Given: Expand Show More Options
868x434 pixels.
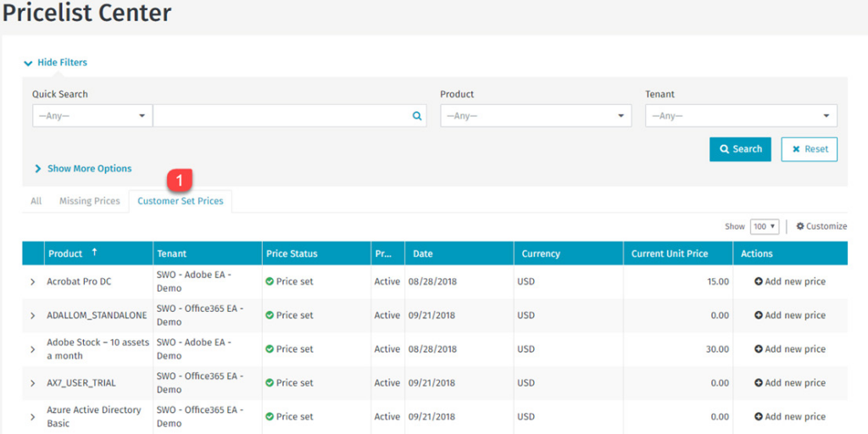Looking at the screenshot, I should coord(83,169).
